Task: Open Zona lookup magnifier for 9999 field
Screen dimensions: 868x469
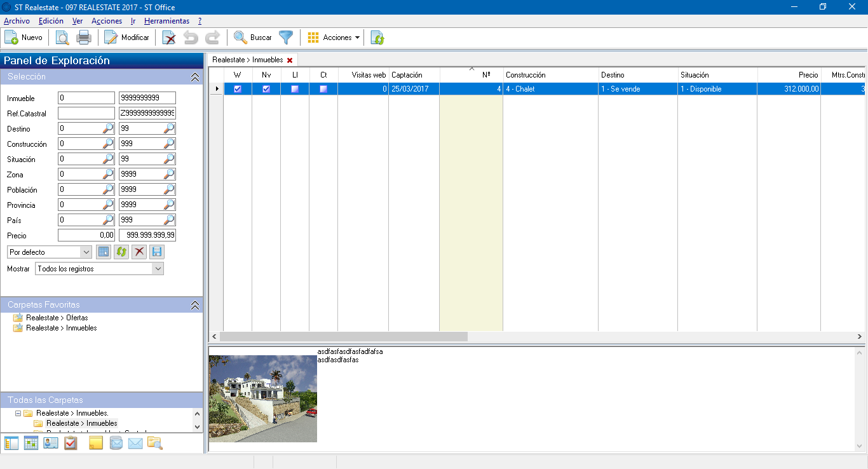Action: point(169,174)
